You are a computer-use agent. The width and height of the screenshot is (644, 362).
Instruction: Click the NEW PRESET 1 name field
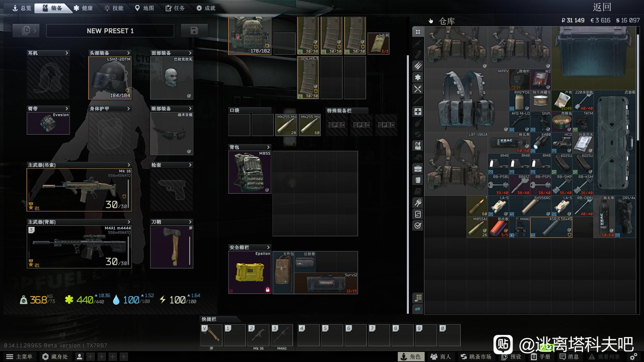[x=110, y=31]
